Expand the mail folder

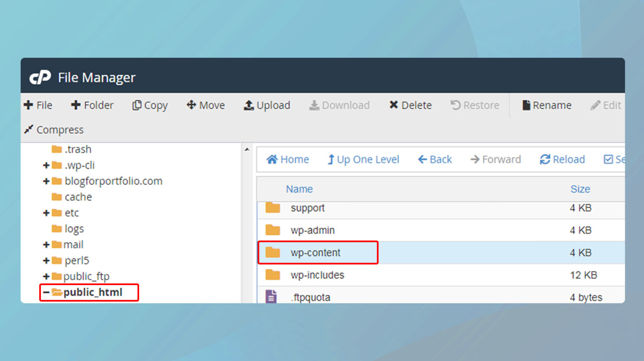[x=46, y=244]
